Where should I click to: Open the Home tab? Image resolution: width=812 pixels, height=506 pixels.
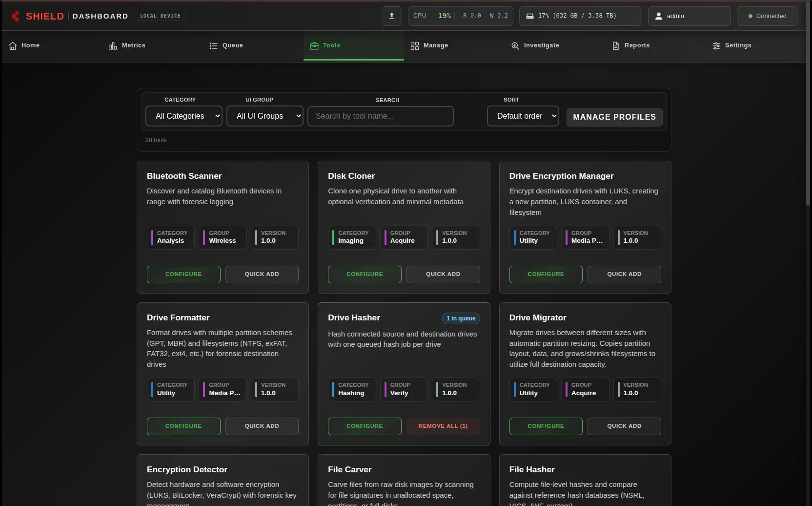pos(52,45)
